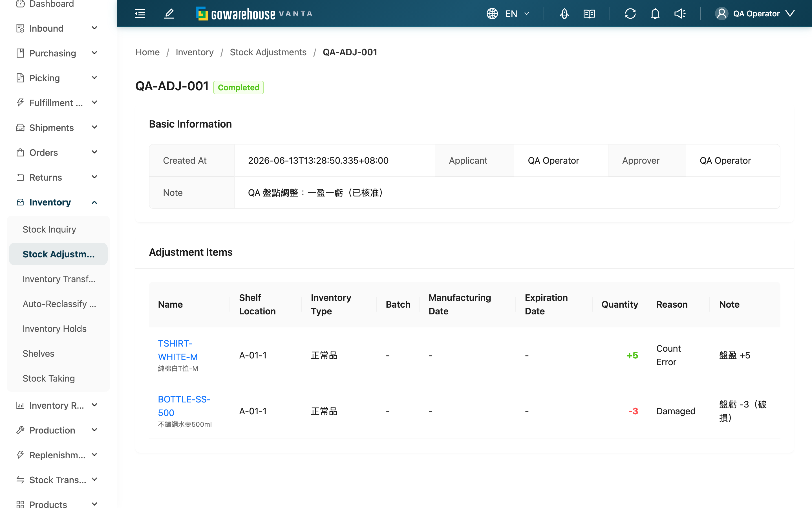Click the globe language icon
Image resolution: width=812 pixels, height=508 pixels.
492,14
